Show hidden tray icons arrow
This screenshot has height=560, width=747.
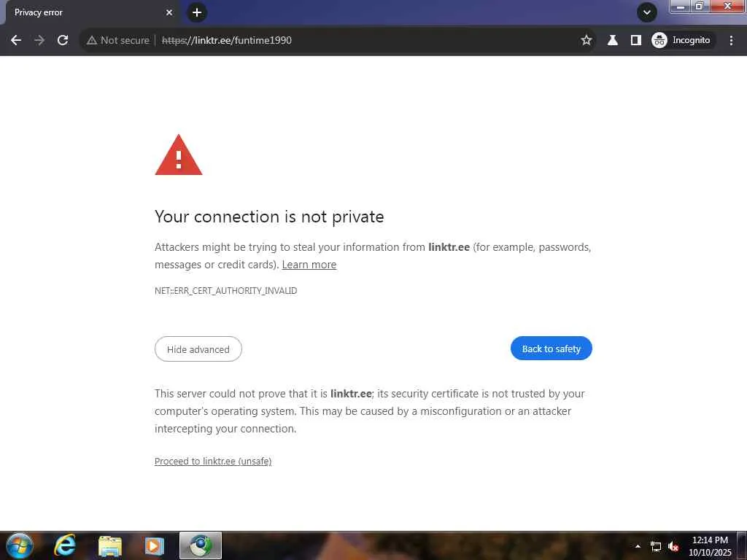point(638,546)
